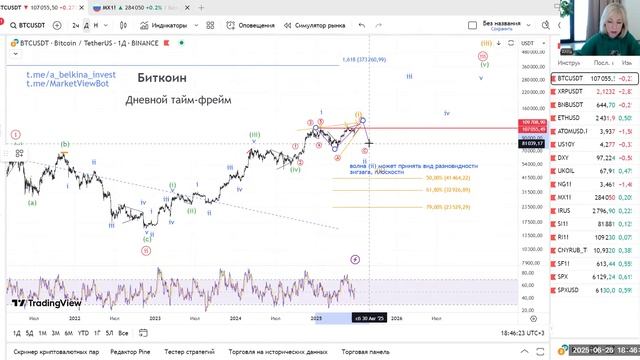Select chart layout square icon
Image resolution: width=640 pixels, height=360 pixels.
pos(472,25)
